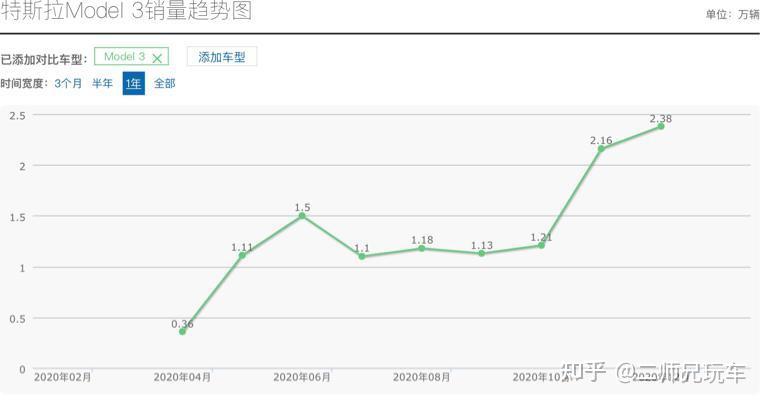Viewport: 765px width, 404px height.
Task: Select the 半年 time range
Action: click(102, 83)
